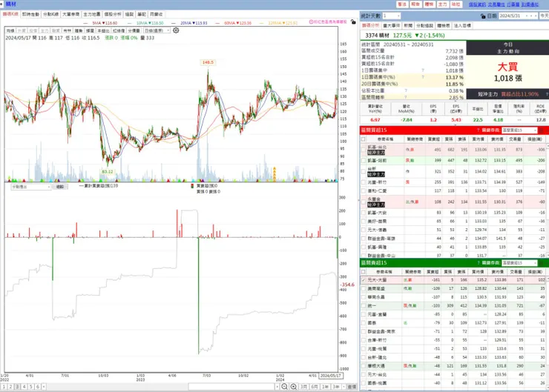Click the 查價 button at bottom right

pyautogui.click(x=352, y=386)
